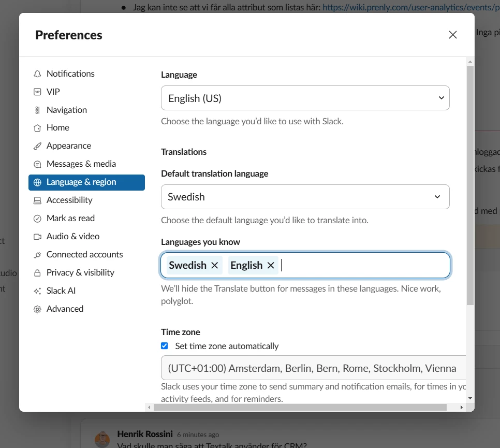Image resolution: width=500 pixels, height=448 pixels.
Task: Click the horizontal scrollbar thumb in Preferences
Action: coord(300,407)
